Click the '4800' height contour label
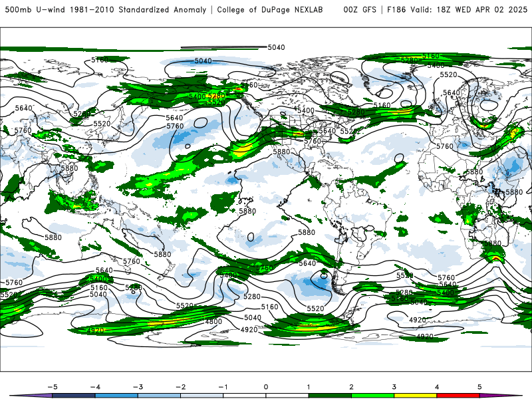 pos(213,321)
